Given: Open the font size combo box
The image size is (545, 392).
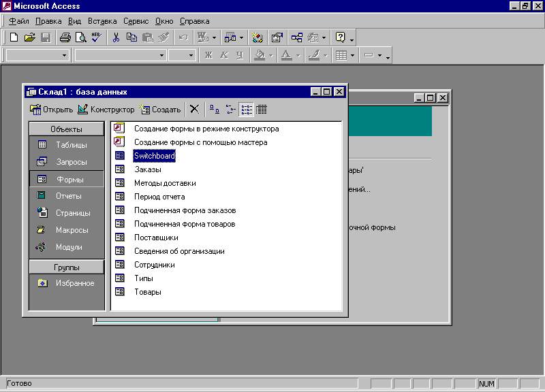Looking at the screenshot, I should pyautogui.click(x=181, y=55).
